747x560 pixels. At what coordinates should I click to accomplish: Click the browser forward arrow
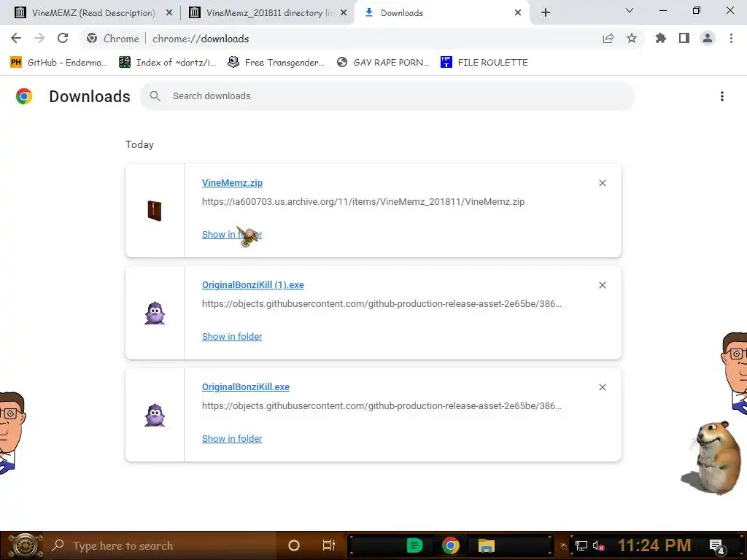coord(39,38)
